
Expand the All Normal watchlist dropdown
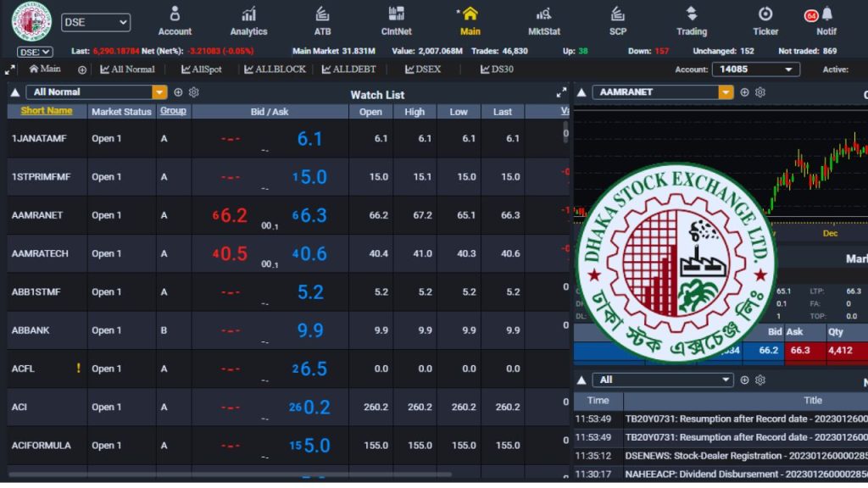[x=159, y=92]
